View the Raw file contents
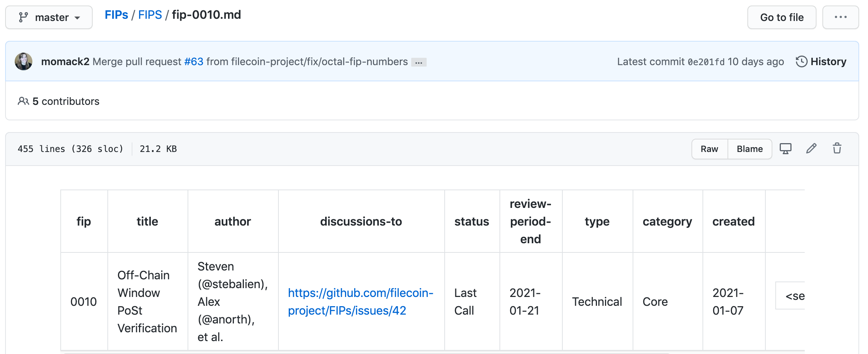This screenshot has width=868, height=354. pos(709,149)
